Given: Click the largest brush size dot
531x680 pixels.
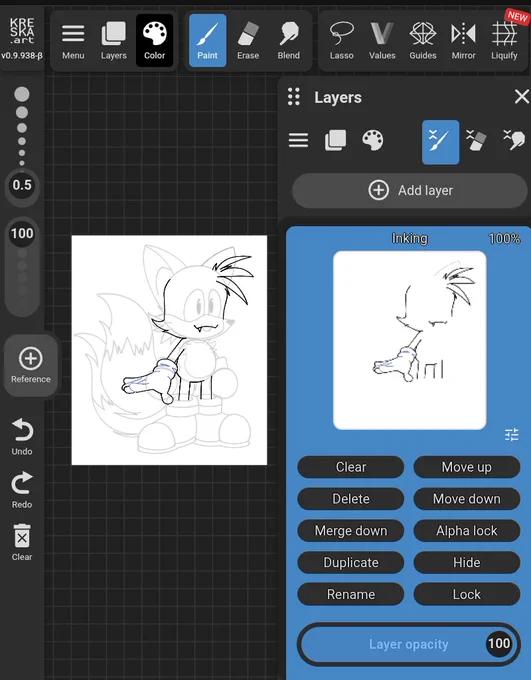Looking at the screenshot, I should pos(22,94).
